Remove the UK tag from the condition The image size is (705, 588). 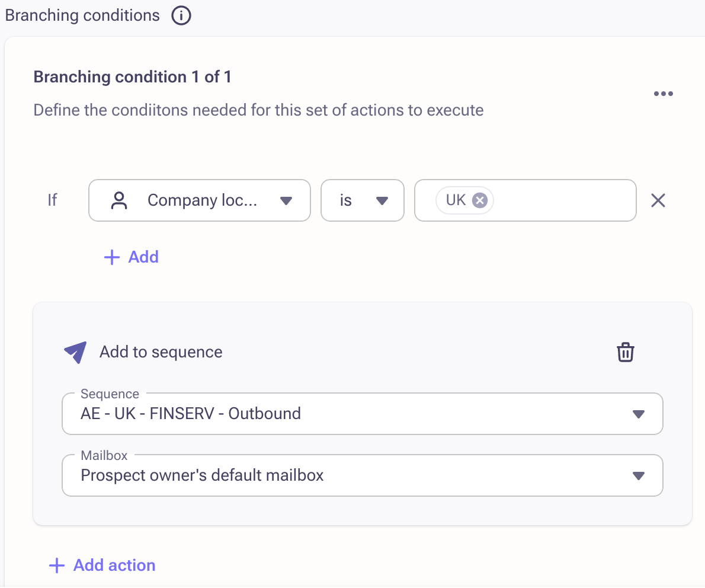(481, 200)
